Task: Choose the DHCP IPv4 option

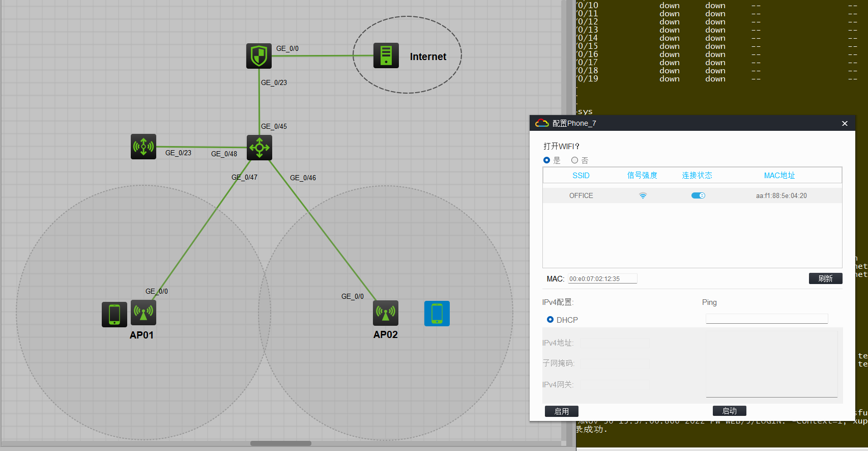Action: [x=550, y=320]
